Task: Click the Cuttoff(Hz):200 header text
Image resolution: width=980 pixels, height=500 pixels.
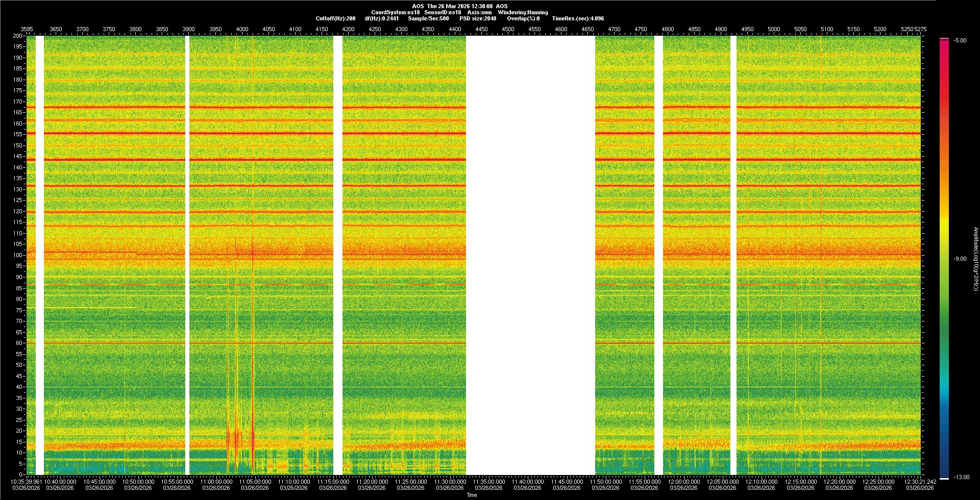Action: point(335,18)
